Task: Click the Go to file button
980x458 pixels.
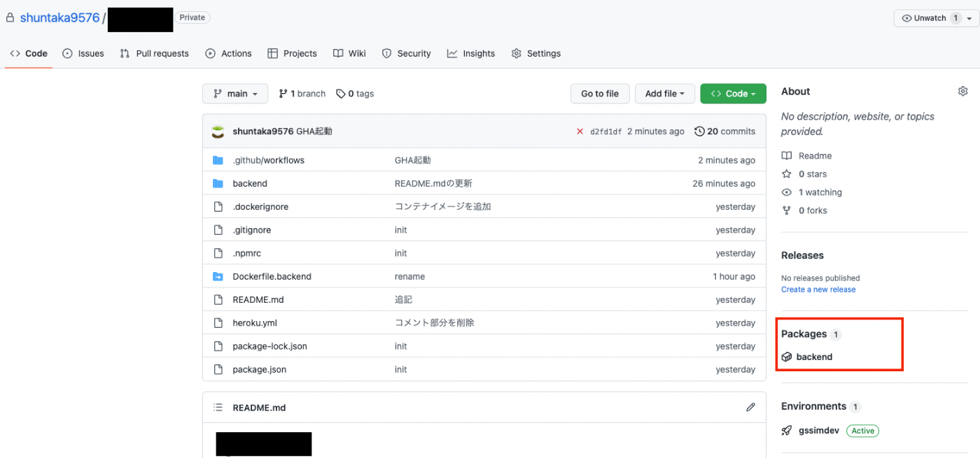Action: pyautogui.click(x=600, y=94)
